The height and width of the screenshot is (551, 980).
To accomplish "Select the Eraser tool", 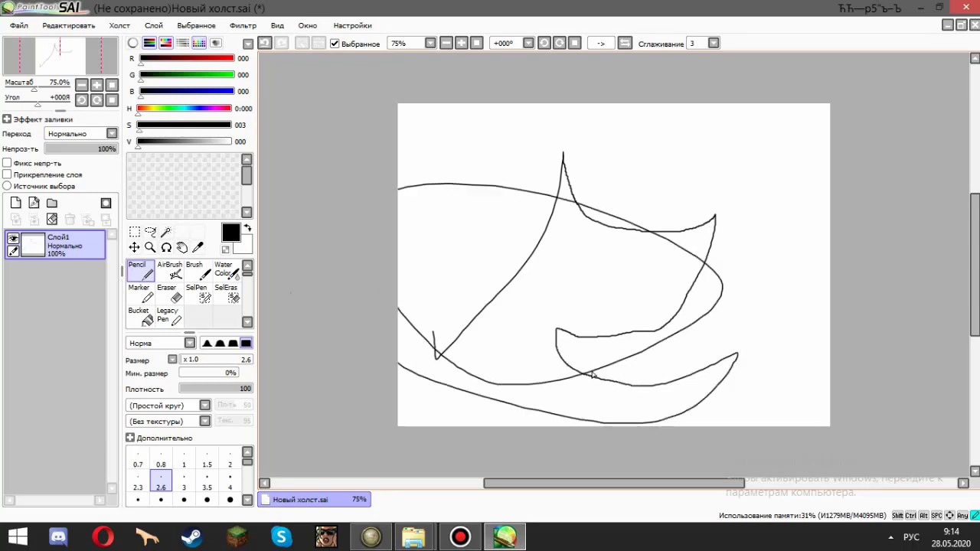I will 169,294.
